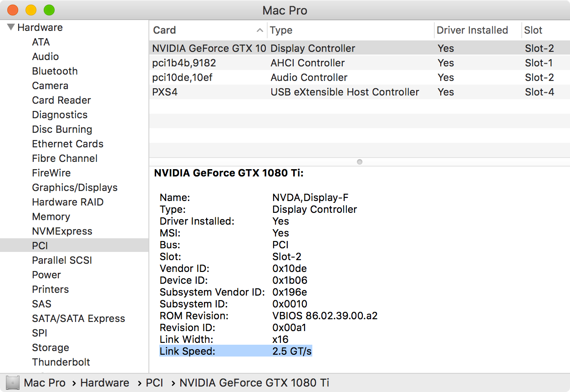570x392 pixels.
Task: Click the Slot-1 cell
Action: tap(539, 63)
